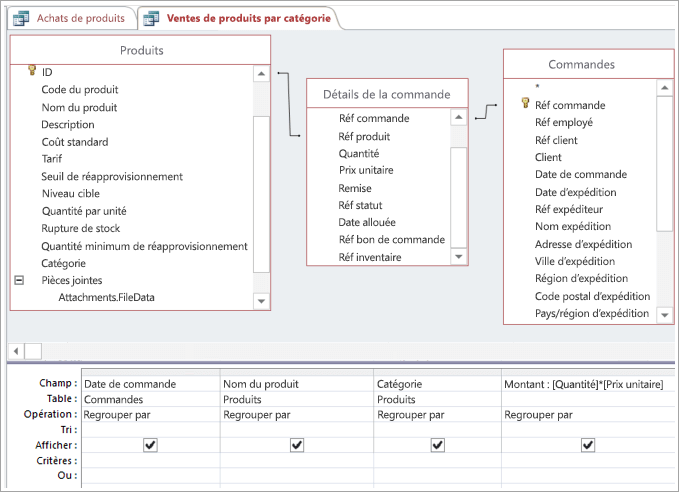
Task: Click the key icon beside Réf commande in Commandes
Action: (525, 103)
